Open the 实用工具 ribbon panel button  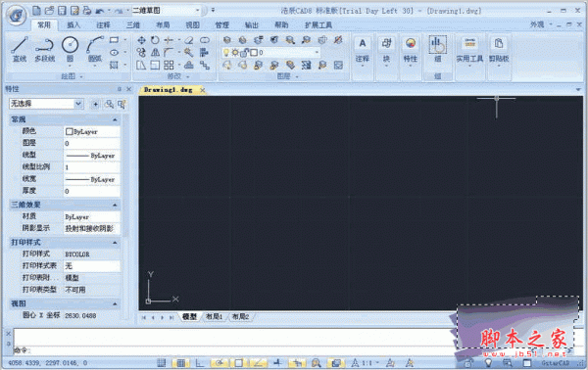(x=469, y=52)
